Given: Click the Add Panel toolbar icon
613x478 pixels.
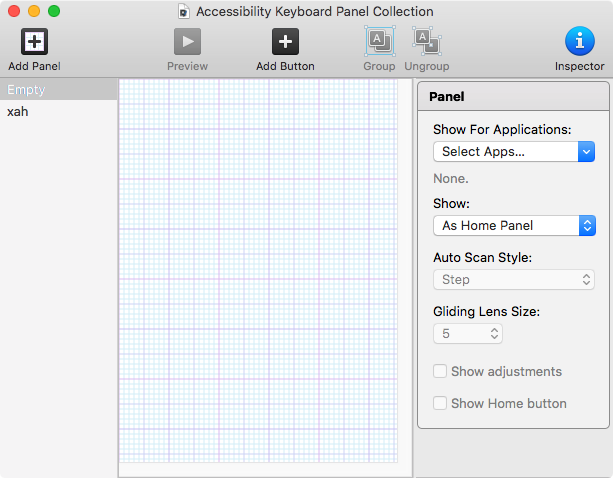Looking at the screenshot, I should [x=34, y=42].
